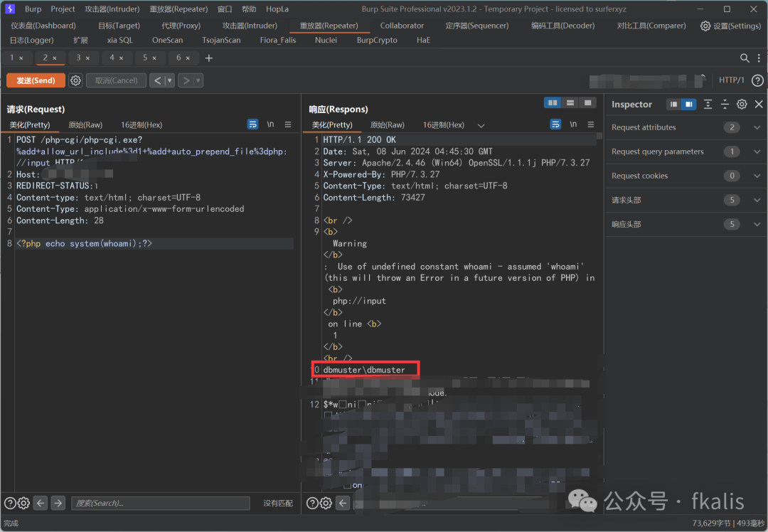The width and height of the screenshot is (768, 532).
Task: Open response editor hamburger menu
Action: pos(591,124)
